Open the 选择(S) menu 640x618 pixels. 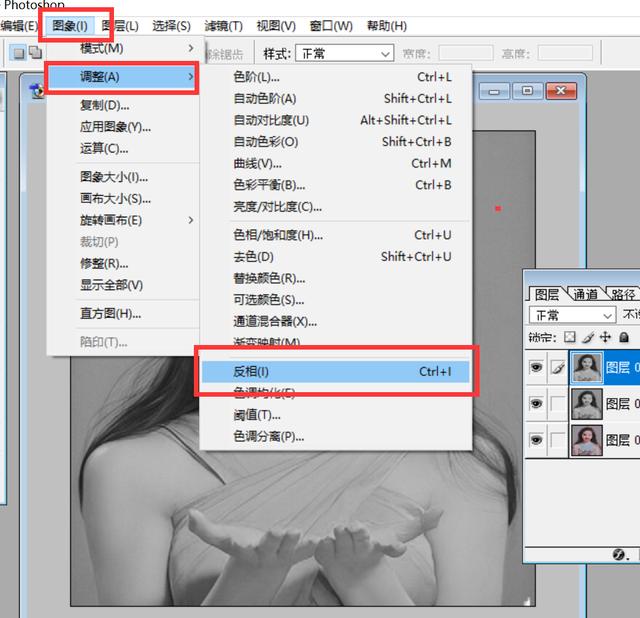171,26
